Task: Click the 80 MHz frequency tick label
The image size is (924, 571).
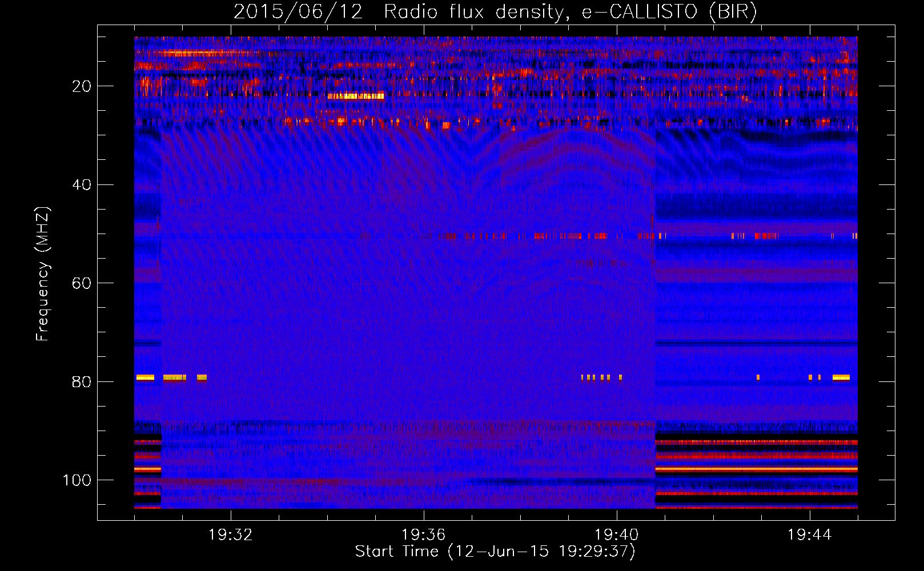Action: coord(82,382)
